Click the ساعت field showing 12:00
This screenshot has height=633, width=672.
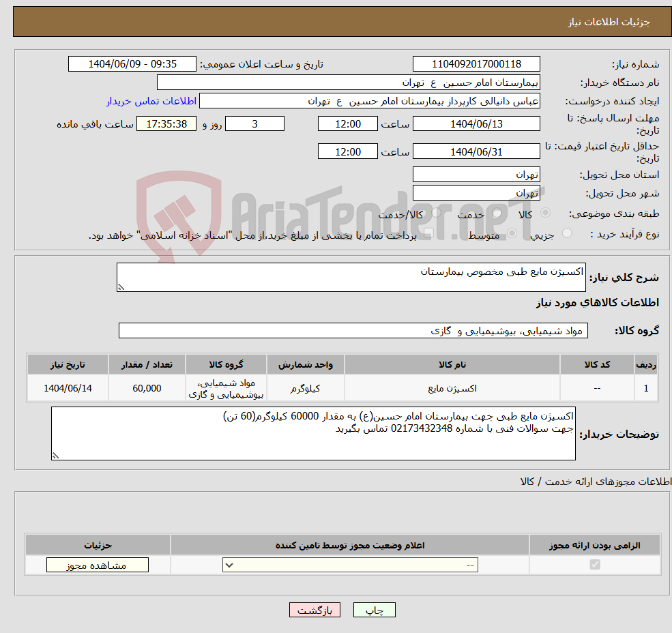(348, 123)
